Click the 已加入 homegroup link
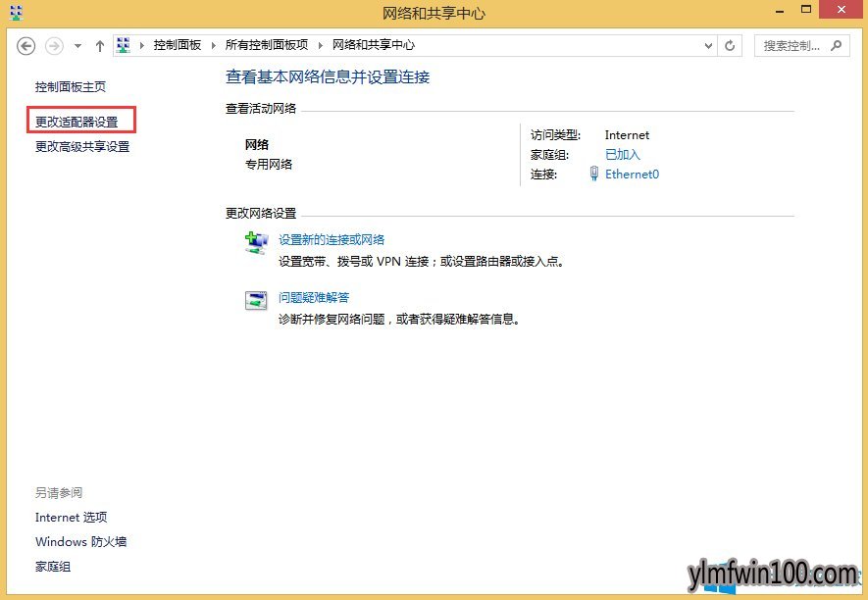Viewport: 868px width, 600px height. click(x=623, y=155)
